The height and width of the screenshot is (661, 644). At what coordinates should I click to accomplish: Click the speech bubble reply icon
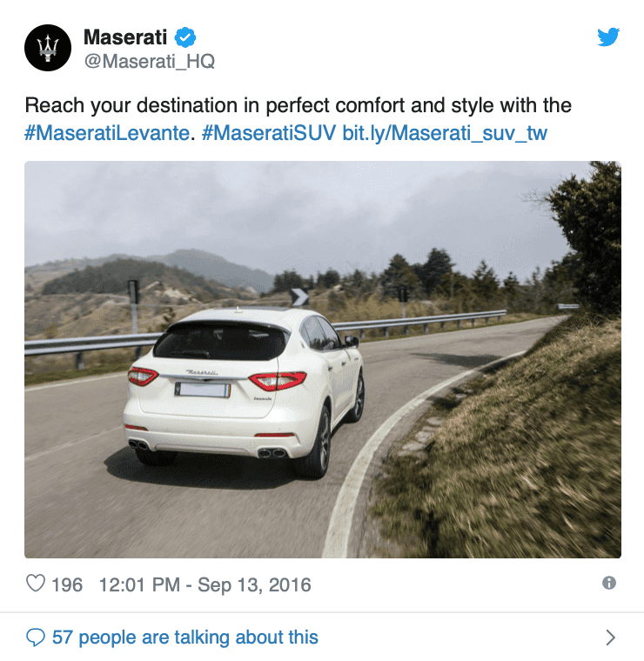(x=36, y=637)
